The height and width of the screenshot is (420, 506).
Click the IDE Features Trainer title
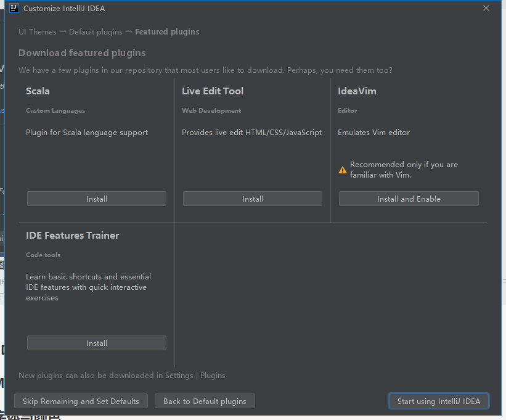point(73,236)
